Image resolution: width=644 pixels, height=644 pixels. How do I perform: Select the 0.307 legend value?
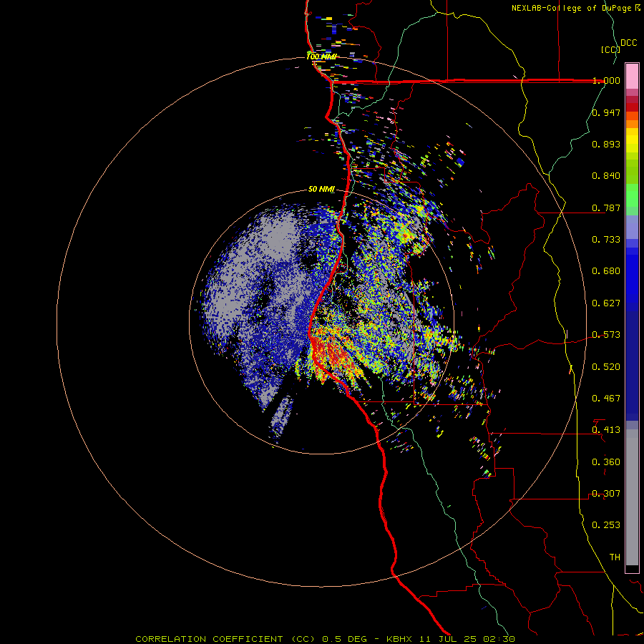(606, 494)
